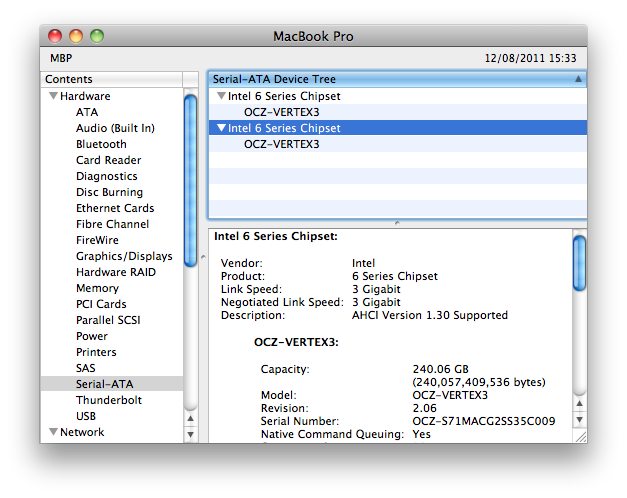Viewport: 627px width, 498px height.
Task: Select USB in the Hardware list
Action: [x=86, y=416]
